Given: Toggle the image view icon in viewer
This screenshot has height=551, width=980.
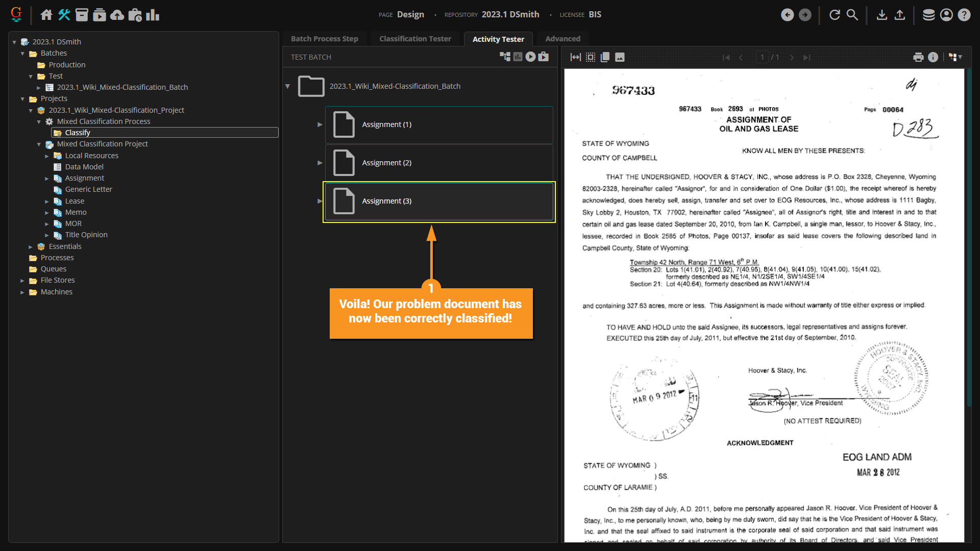Looking at the screenshot, I should (620, 57).
